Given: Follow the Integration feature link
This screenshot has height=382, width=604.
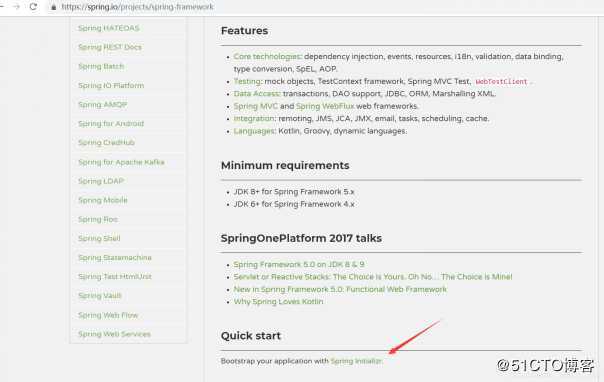Looking at the screenshot, I should [254, 119].
